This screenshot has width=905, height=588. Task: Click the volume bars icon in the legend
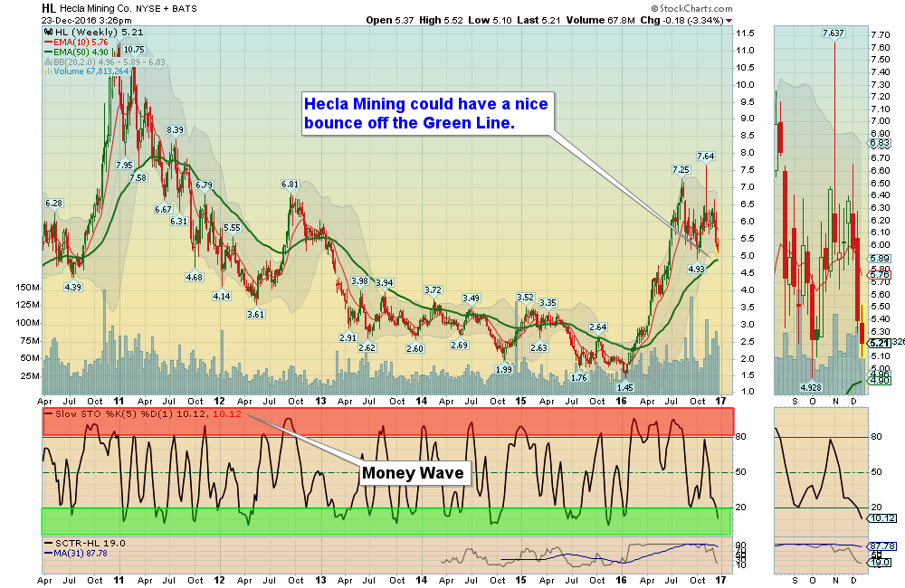(x=49, y=71)
